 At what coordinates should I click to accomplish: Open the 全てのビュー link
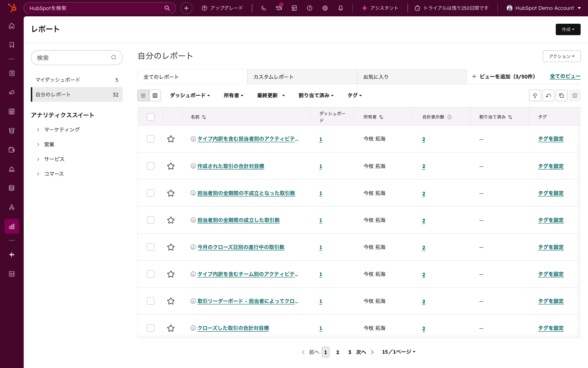click(x=565, y=76)
